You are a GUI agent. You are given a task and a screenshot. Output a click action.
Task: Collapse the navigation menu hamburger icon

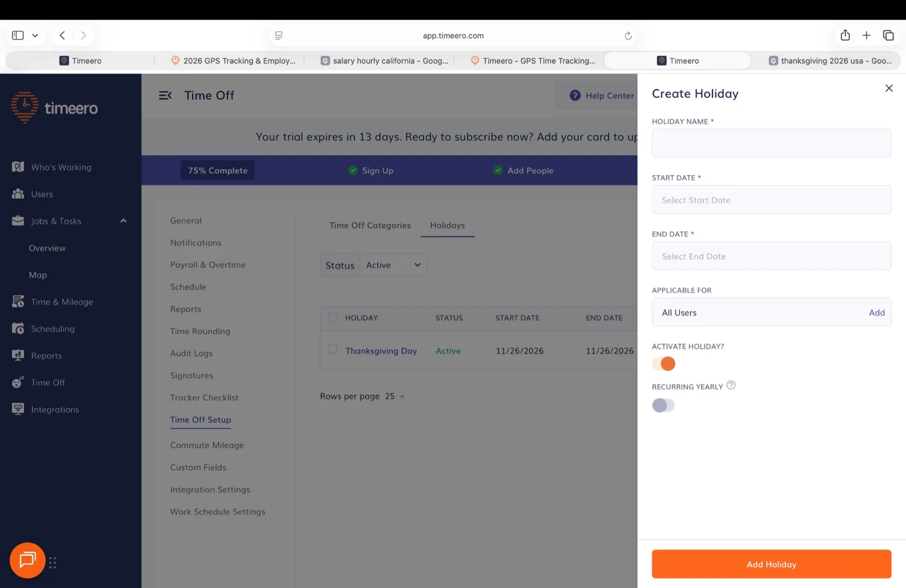[165, 96]
